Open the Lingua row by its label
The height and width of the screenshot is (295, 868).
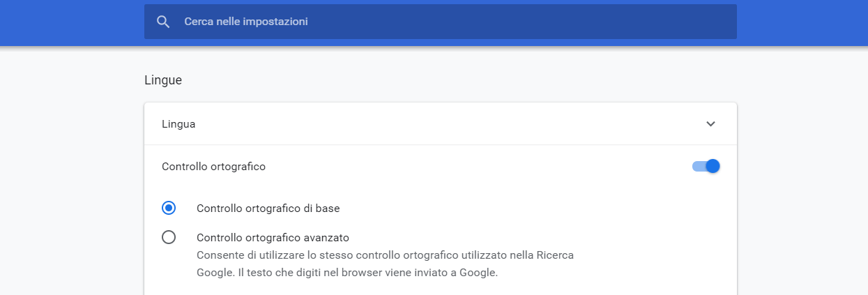[x=178, y=124]
